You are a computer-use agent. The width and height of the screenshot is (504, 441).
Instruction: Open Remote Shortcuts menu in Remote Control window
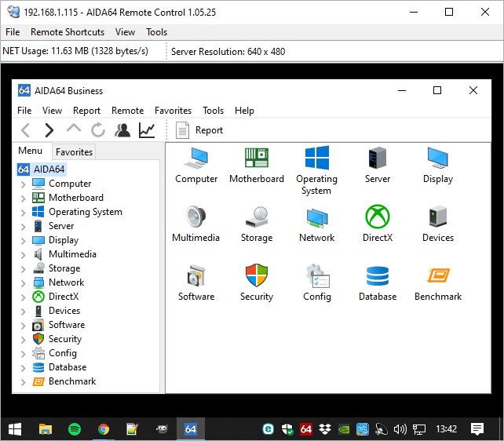coord(68,32)
